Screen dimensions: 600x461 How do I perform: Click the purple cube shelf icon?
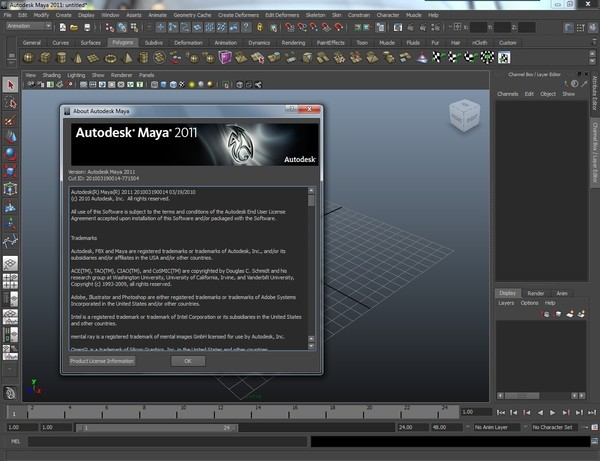coord(225,57)
